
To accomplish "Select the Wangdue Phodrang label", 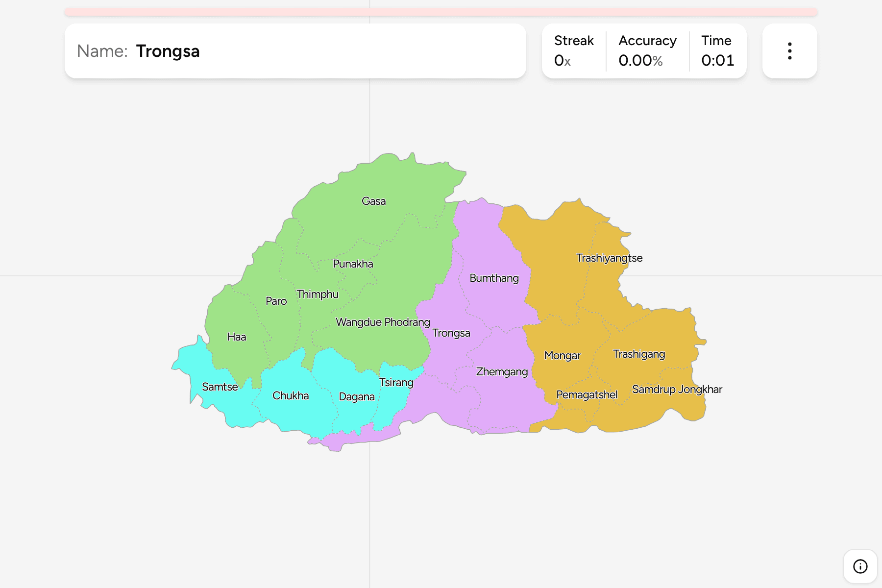I will point(383,322).
